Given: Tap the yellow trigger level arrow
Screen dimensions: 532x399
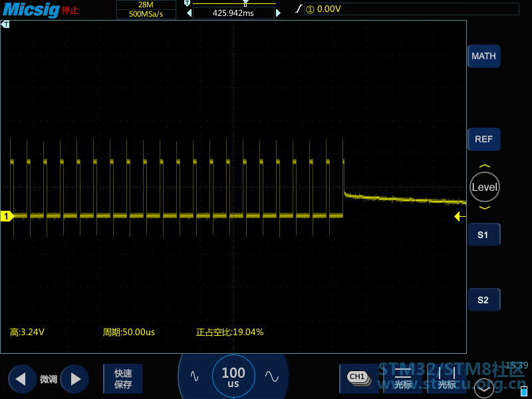Looking at the screenshot, I should coord(460,216).
